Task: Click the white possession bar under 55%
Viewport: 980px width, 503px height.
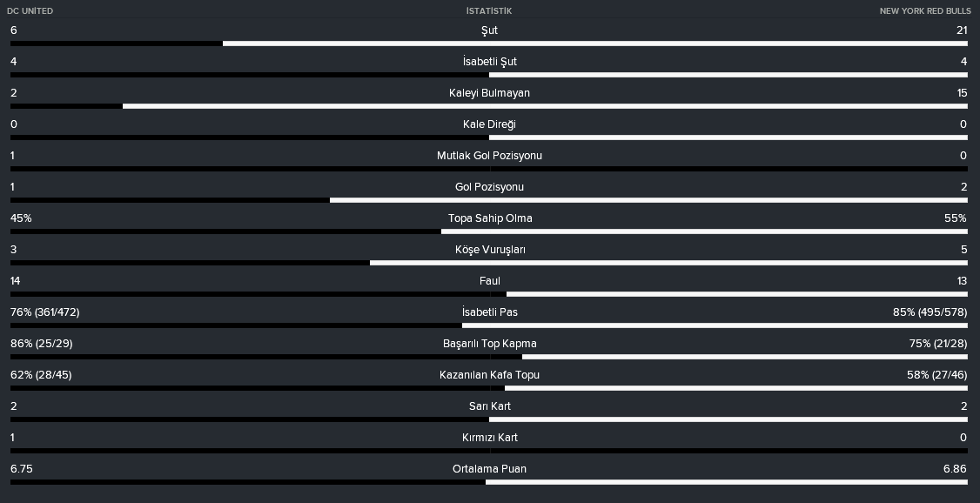Action: [704, 231]
